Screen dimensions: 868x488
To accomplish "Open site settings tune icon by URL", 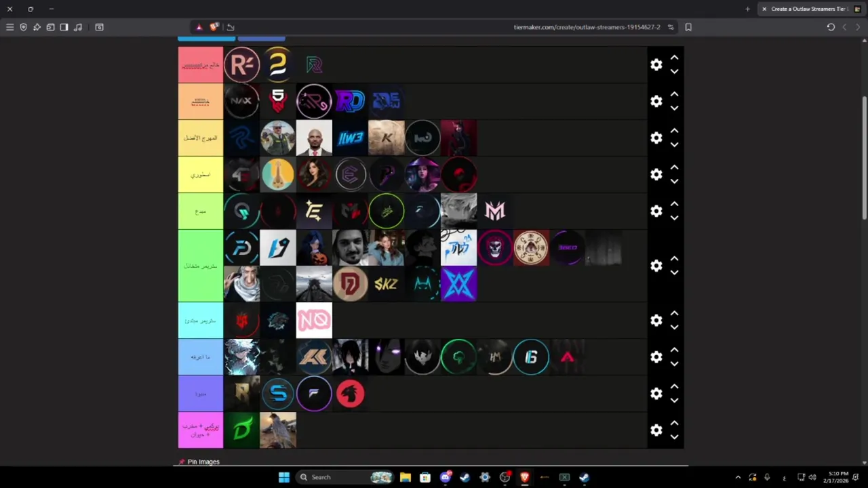I will [x=671, y=27].
